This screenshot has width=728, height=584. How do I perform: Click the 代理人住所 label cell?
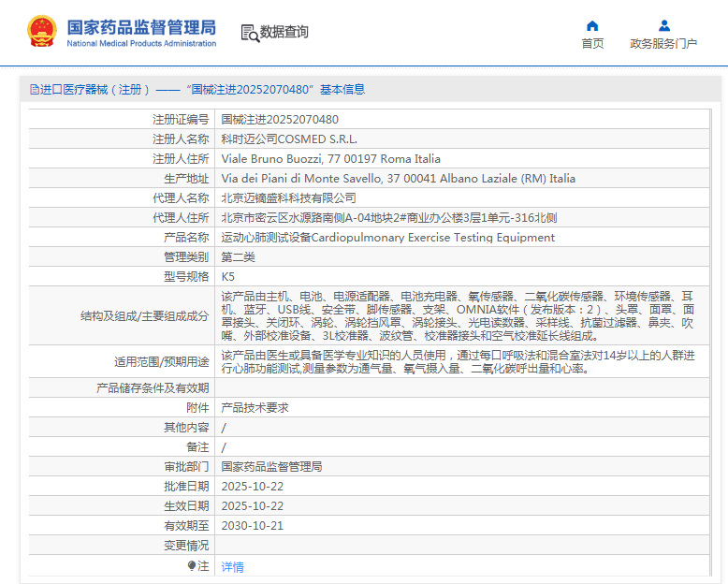click(x=122, y=218)
